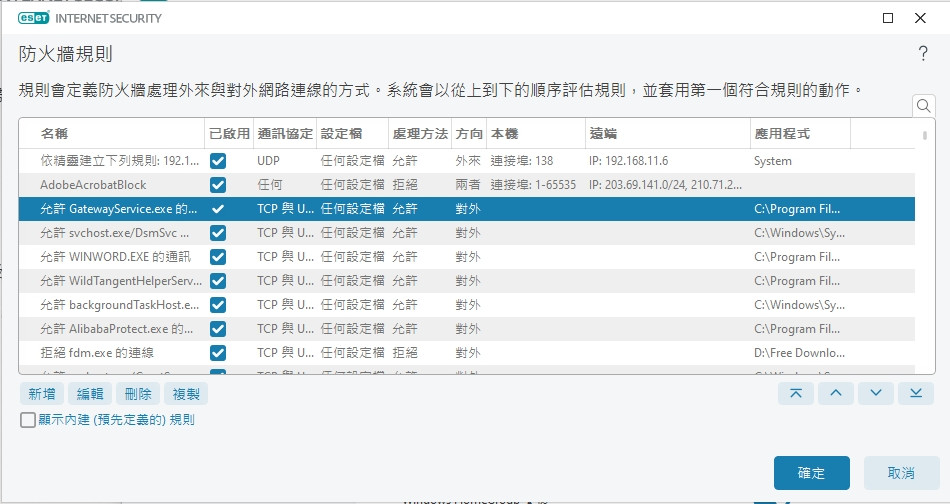Select the AdobeAcrobatBlock rule name
Screen dimensions: 950x504
tap(93, 185)
